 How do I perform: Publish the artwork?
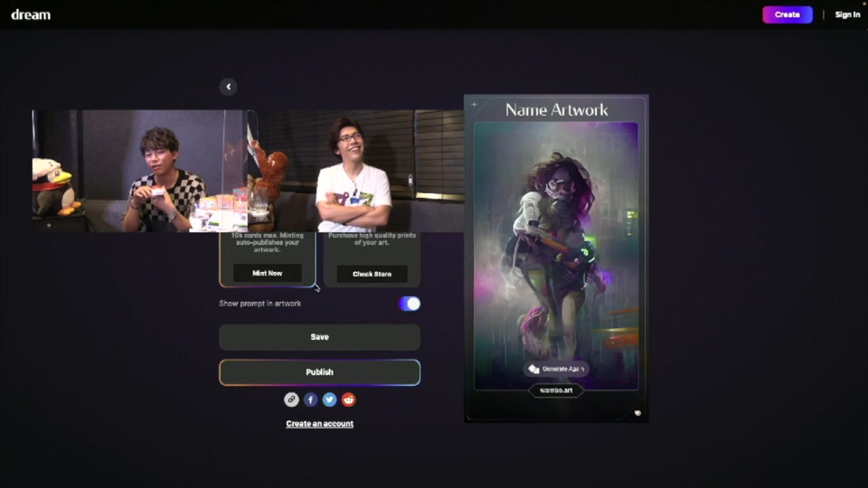pyautogui.click(x=319, y=372)
